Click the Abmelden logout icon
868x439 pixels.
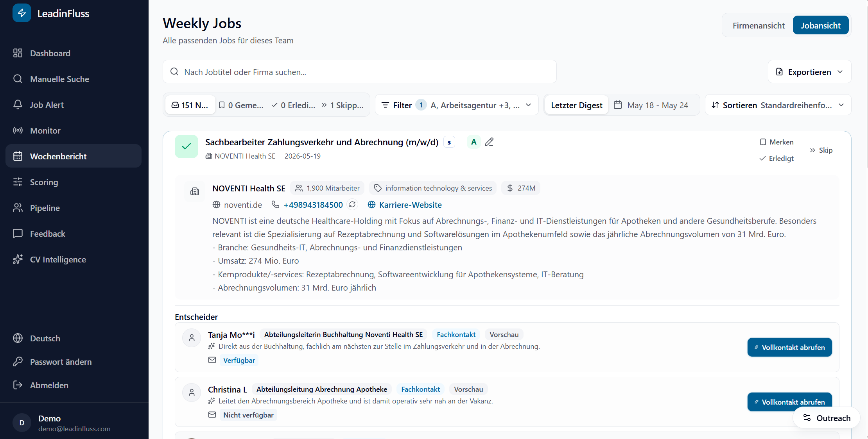(18, 385)
